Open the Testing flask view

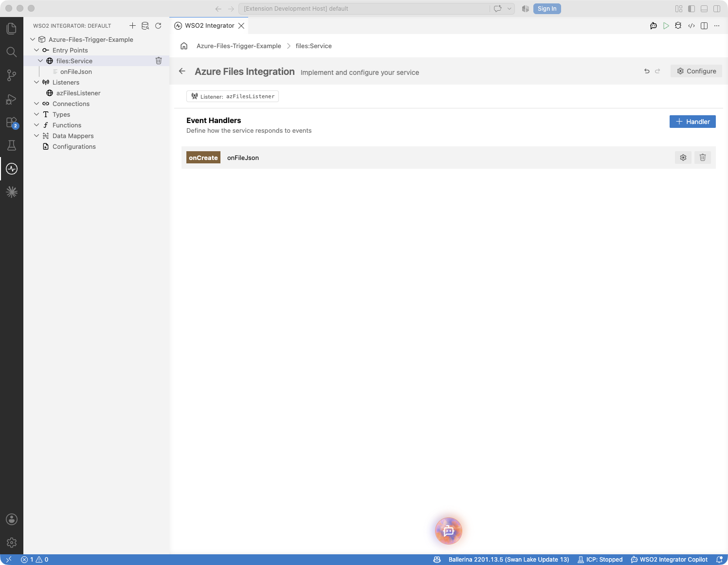(x=12, y=145)
